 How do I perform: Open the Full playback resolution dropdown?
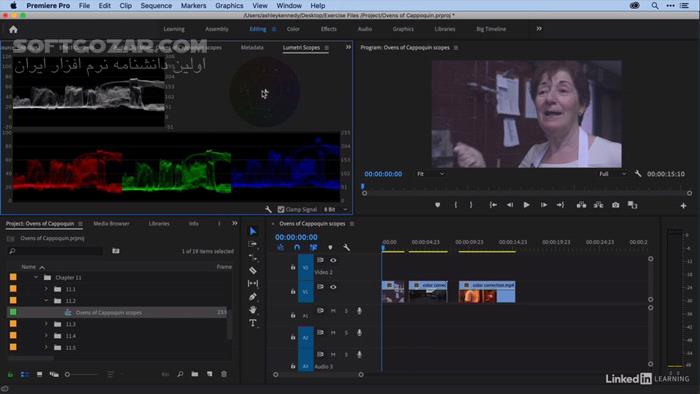click(x=612, y=174)
